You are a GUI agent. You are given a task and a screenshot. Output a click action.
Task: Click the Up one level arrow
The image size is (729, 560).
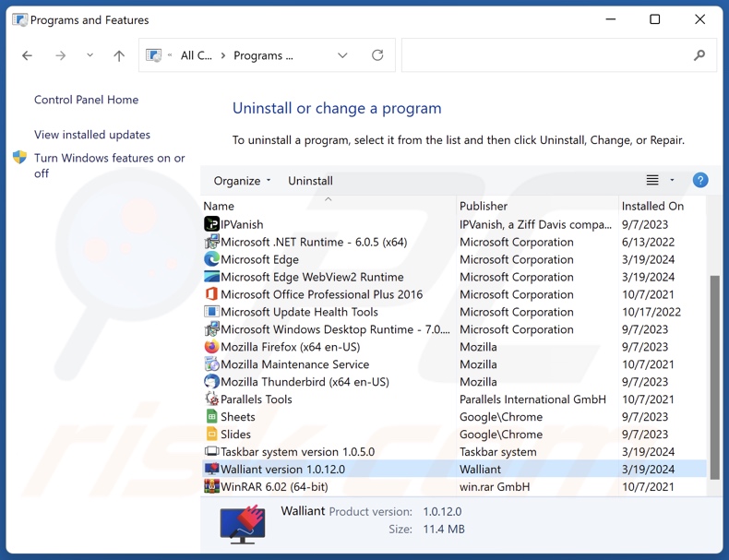[x=119, y=55]
